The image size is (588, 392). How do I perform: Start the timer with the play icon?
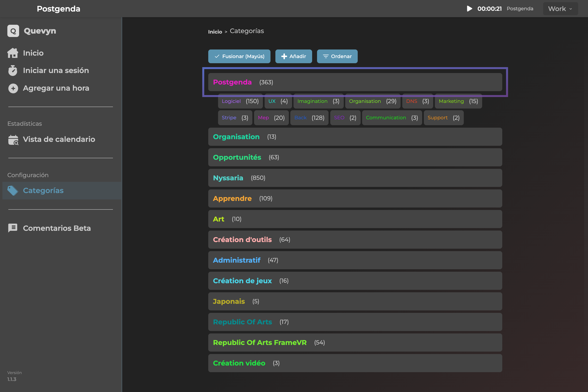[x=469, y=9]
